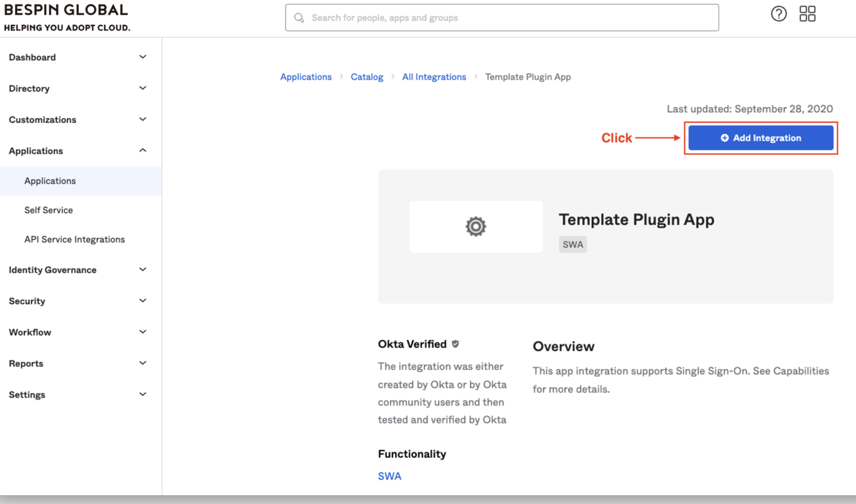This screenshot has height=504, width=856.
Task: Expand the Dashboard menu chevron
Action: [x=143, y=57]
